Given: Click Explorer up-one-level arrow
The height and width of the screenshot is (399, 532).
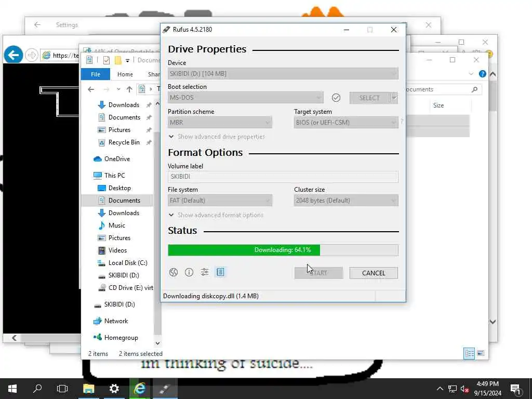Looking at the screenshot, I should point(129,89).
